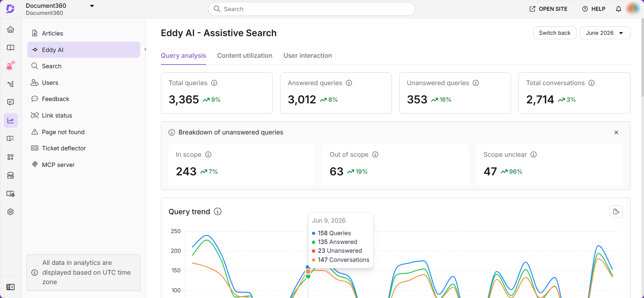Click the orange Conversations point on chart
The width and height of the screenshot is (644, 298).
coord(308,272)
